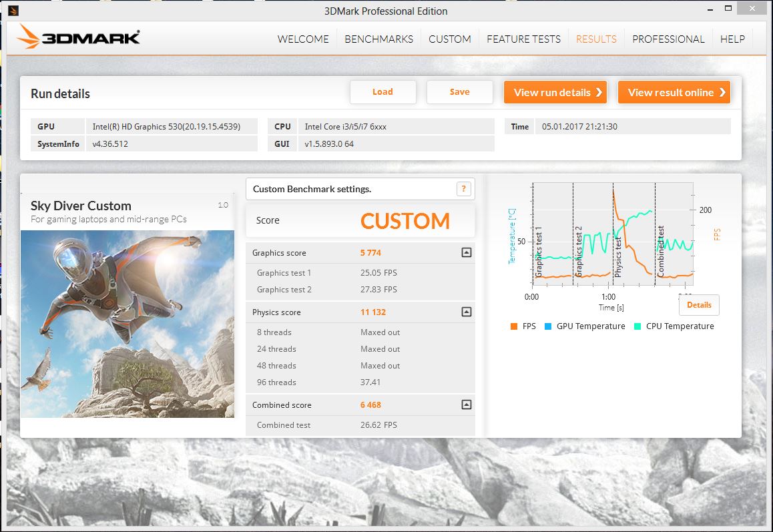The width and height of the screenshot is (773, 532).
Task: Open the HELP tab
Action: point(732,39)
